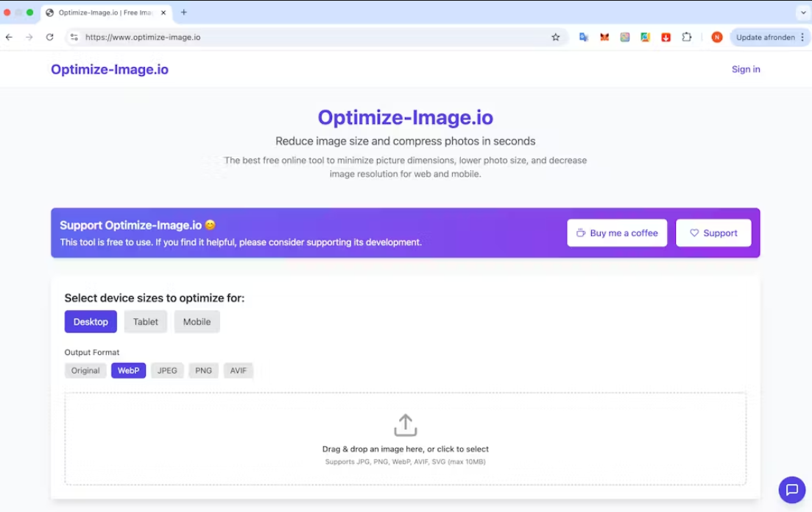Choose JPEG output format
Screen dimensions: 812x512
pyautogui.click(x=167, y=371)
